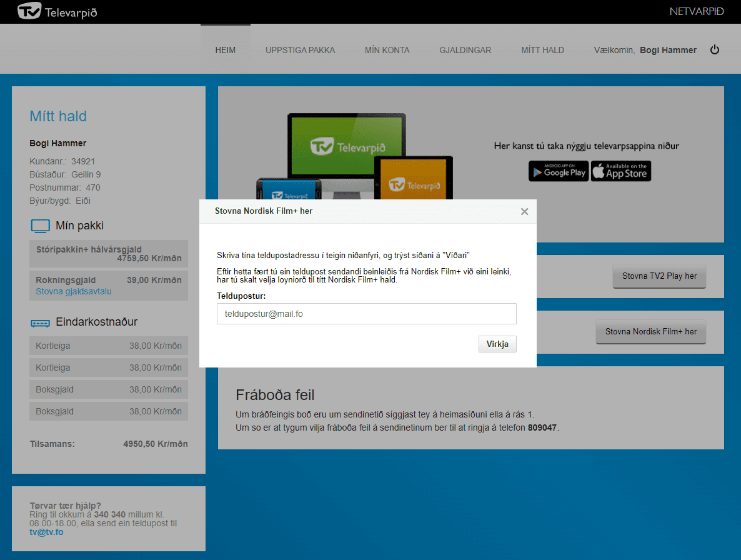Open MÍN KONTA menu item
The image size is (741, 560).
[x=387, y=50]
